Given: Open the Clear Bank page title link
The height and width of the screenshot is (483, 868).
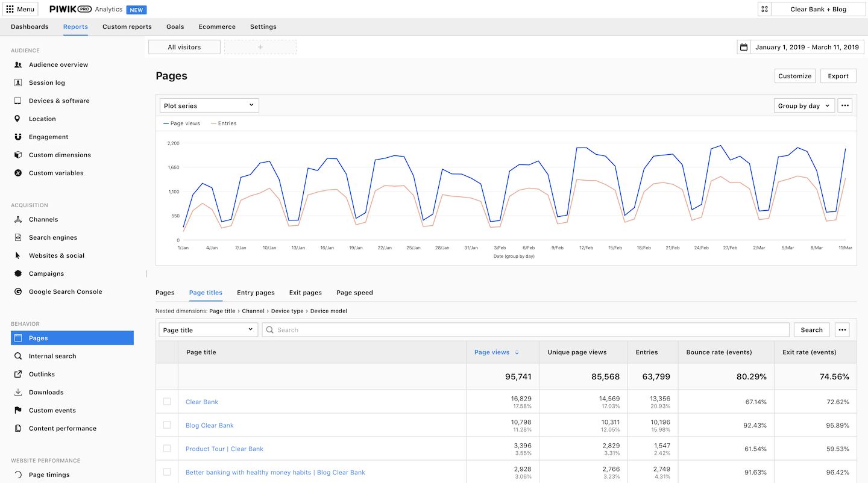Looking at the screenshot, I should [x=202, y=402].
